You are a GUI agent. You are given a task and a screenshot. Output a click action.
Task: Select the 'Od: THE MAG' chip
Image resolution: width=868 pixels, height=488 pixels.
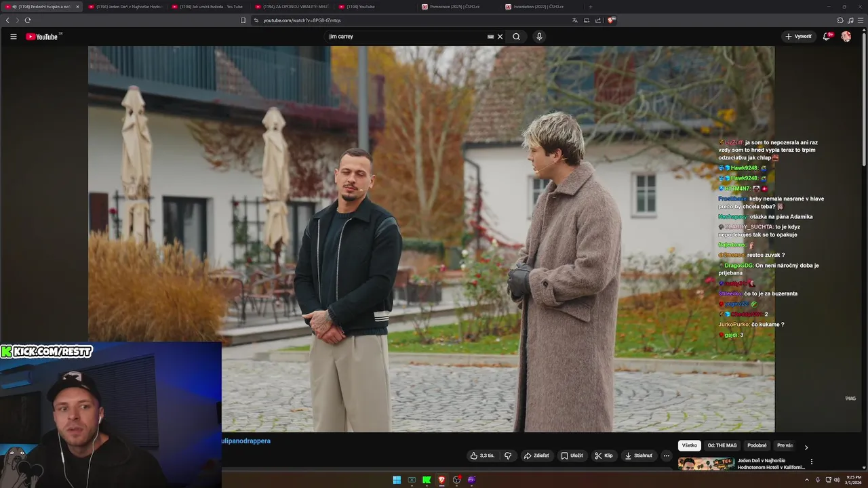click(722, 445)
